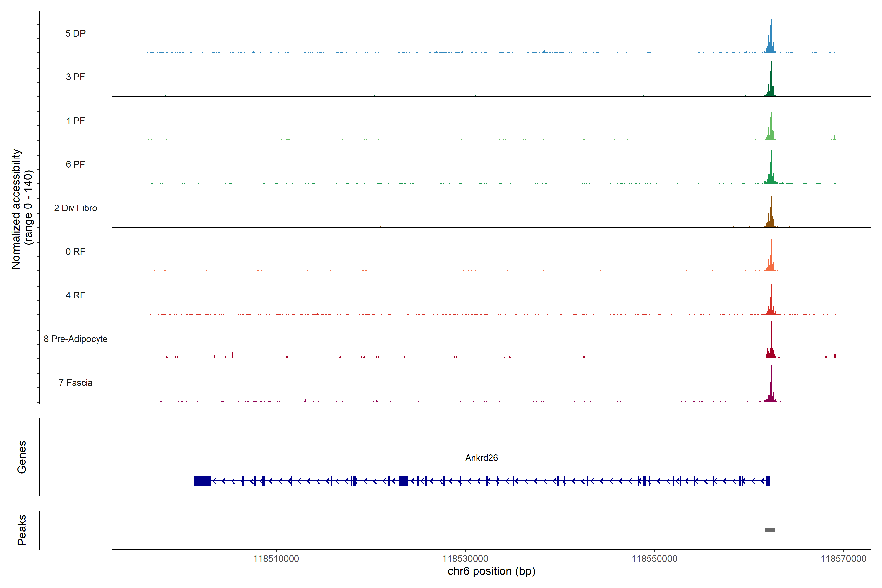Select the 8 Pre-Adipocyte label
The height and width of the screenshot is (588, 882).
pos(75,339)
